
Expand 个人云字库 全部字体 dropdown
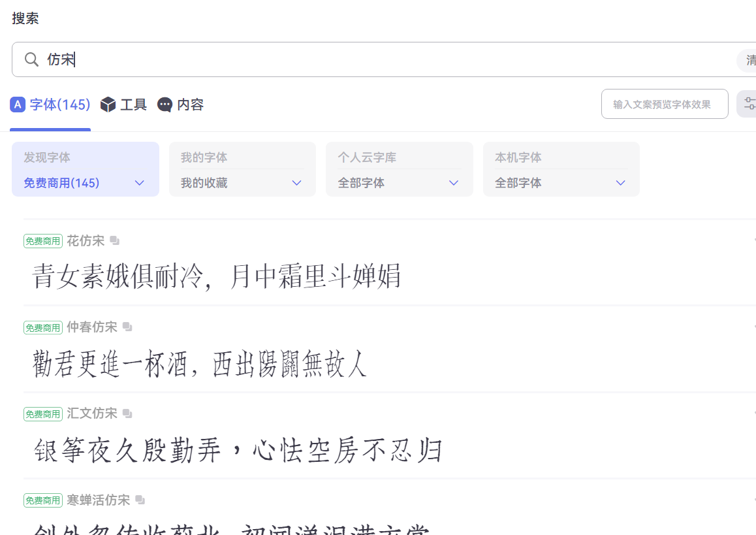[x=454, y=183]
